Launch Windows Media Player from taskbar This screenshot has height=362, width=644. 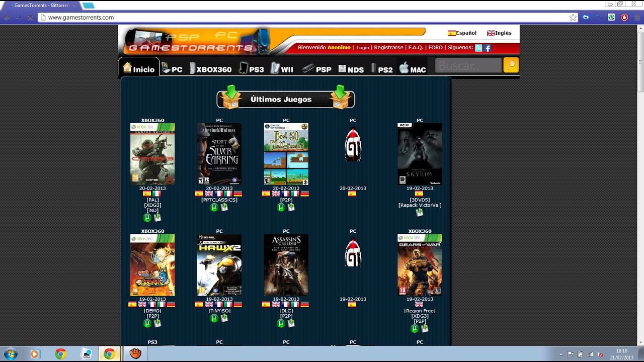click(34, 354)
